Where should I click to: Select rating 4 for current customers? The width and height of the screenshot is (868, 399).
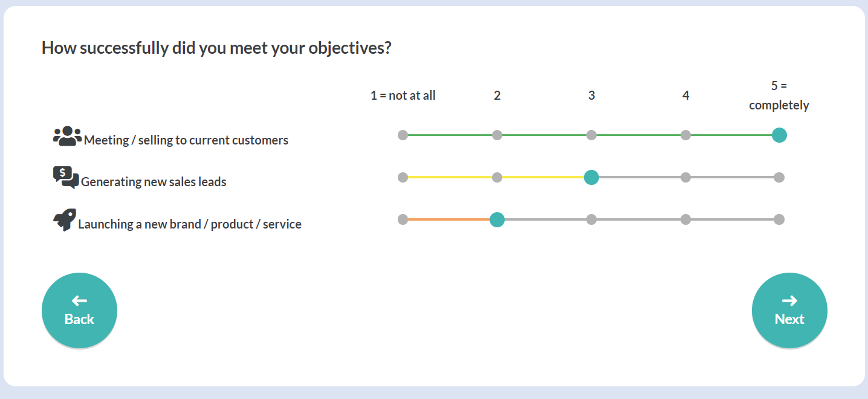pyautogui.click(x=685, y=135)
